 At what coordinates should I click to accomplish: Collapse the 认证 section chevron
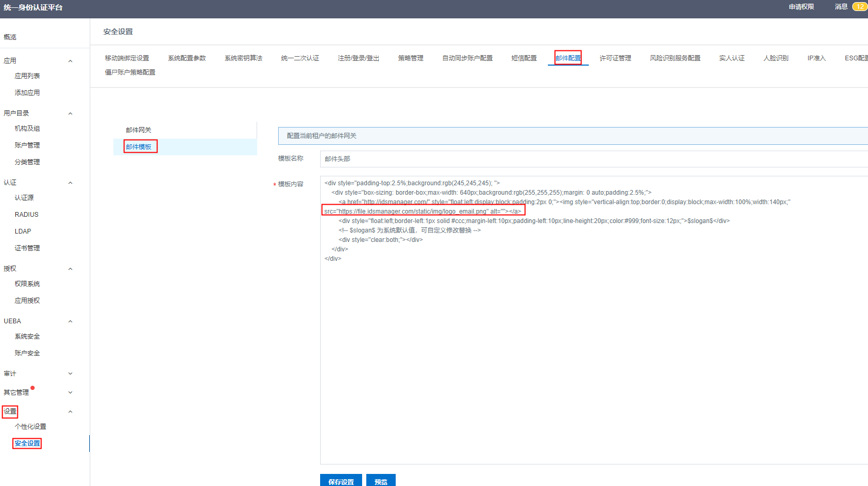pyautogui.click(x=70, y=183)
